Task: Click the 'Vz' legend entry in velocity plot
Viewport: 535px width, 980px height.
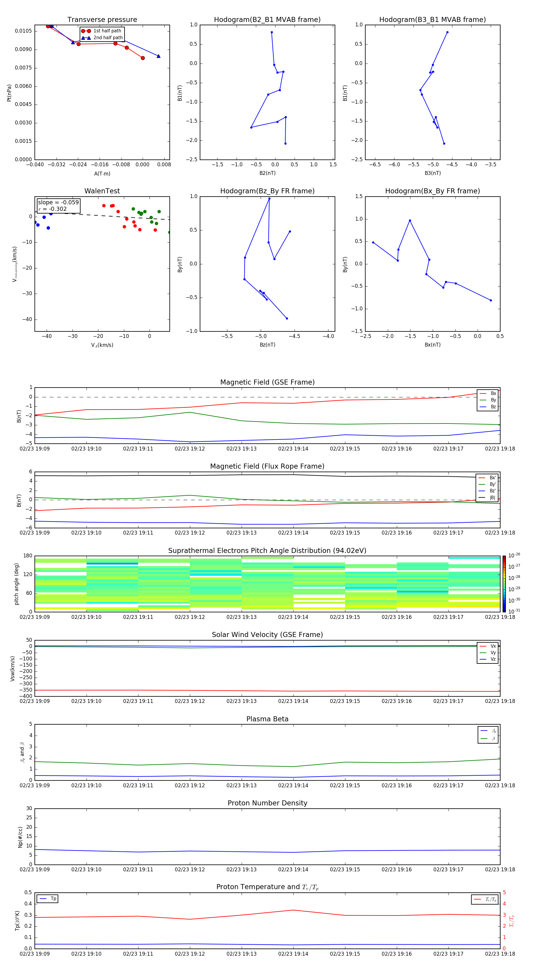Action: click(x=488, y=659)
